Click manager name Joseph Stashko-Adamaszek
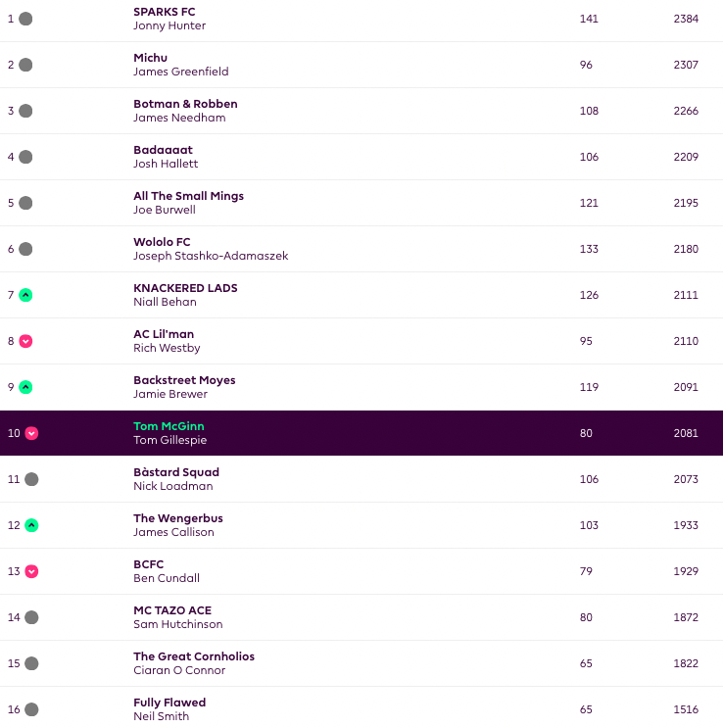 point(211,257)
